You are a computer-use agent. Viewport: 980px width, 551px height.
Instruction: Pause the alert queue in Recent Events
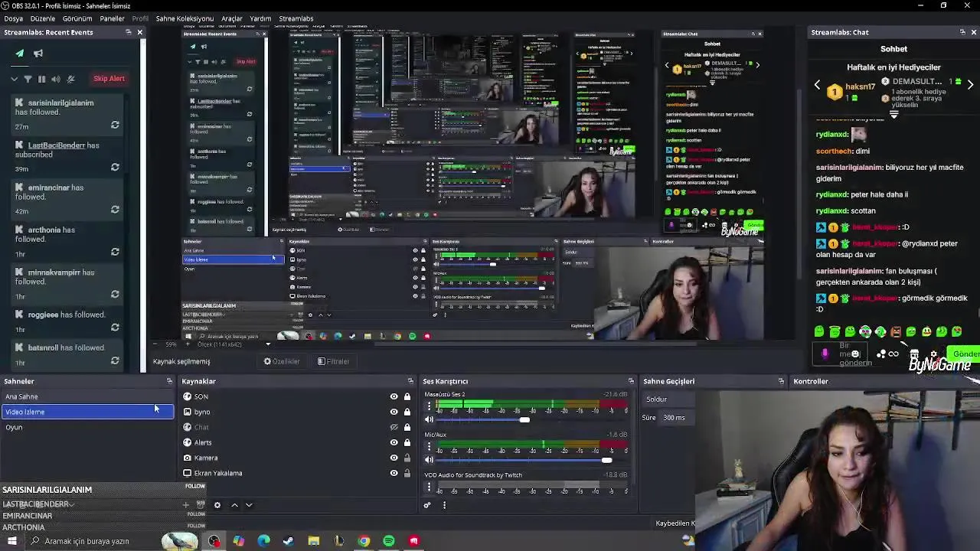point(42,79)
